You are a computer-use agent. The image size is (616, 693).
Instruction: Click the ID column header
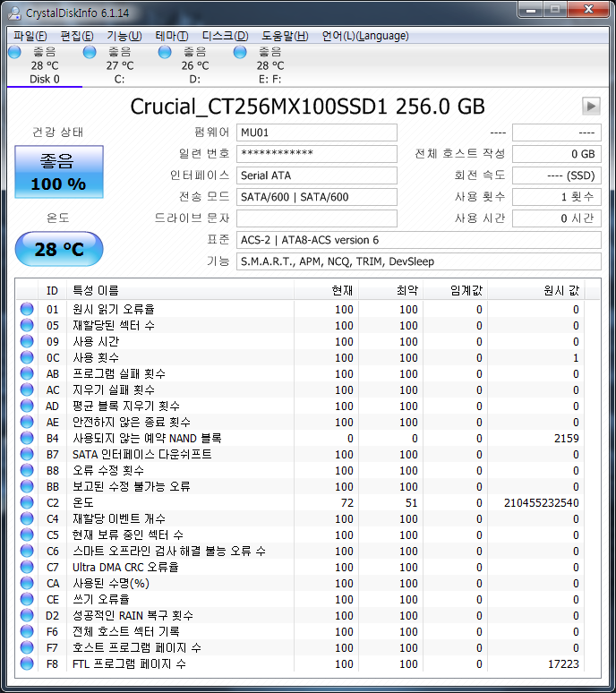[52, 290]
